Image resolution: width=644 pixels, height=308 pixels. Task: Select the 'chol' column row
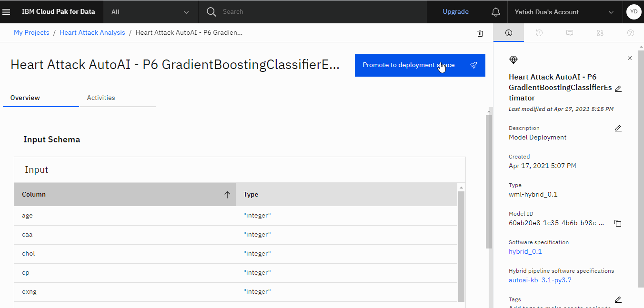tap(236, 254)
